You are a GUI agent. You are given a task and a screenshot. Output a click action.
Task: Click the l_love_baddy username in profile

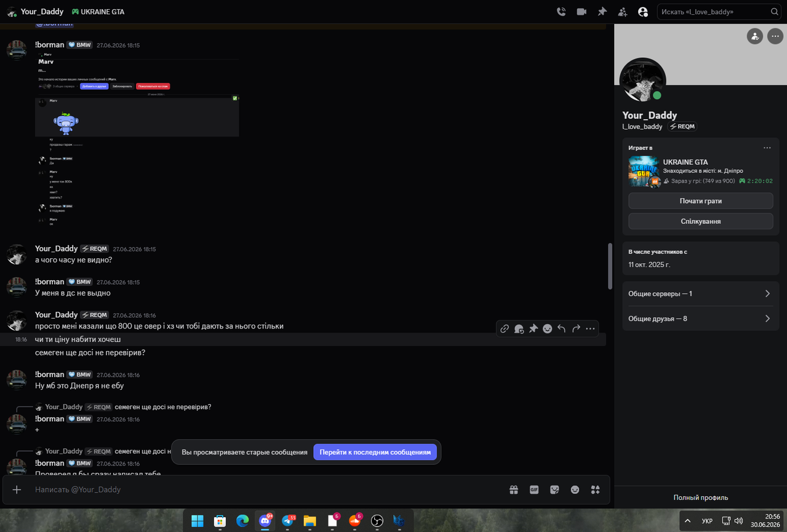click(642, 126)
